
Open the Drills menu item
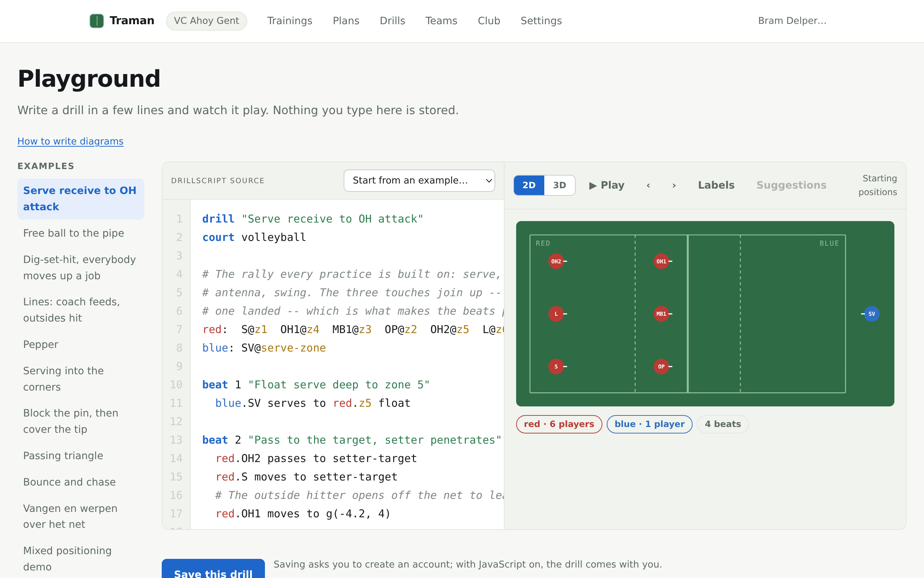(392, 21)
